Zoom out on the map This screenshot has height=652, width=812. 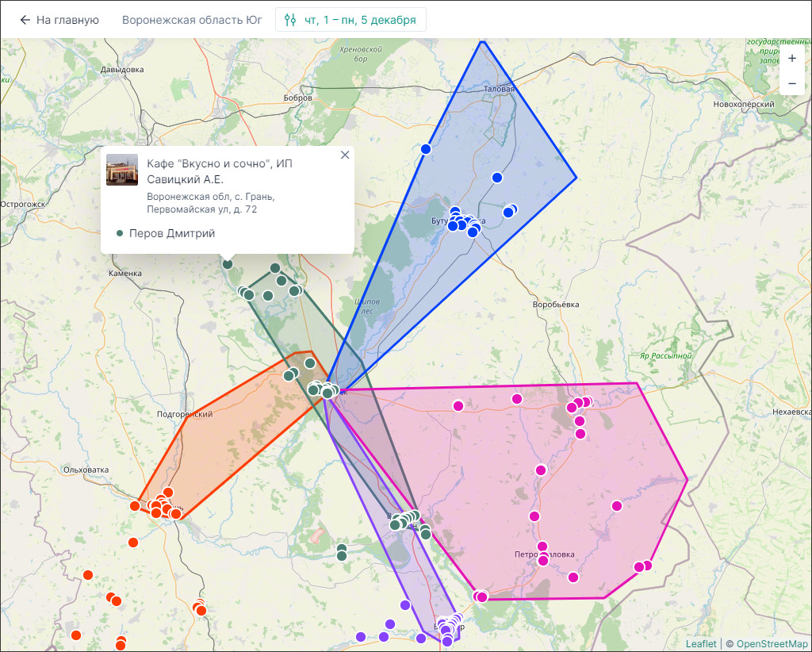(792, 83)
